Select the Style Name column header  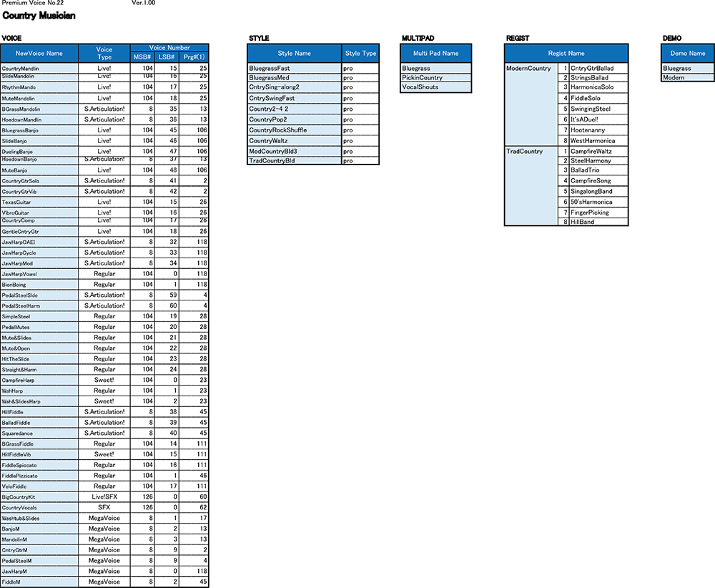pyautogui.click(x=294, y=54)
